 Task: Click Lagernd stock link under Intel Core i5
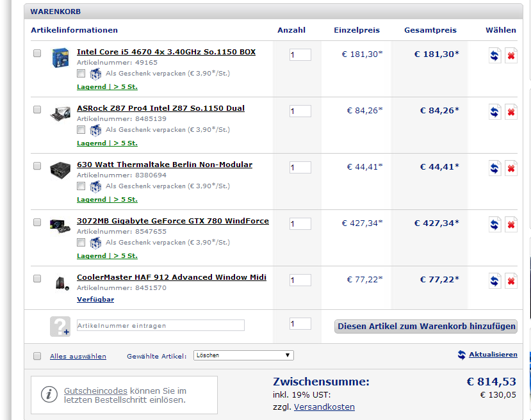click(107, 87)
